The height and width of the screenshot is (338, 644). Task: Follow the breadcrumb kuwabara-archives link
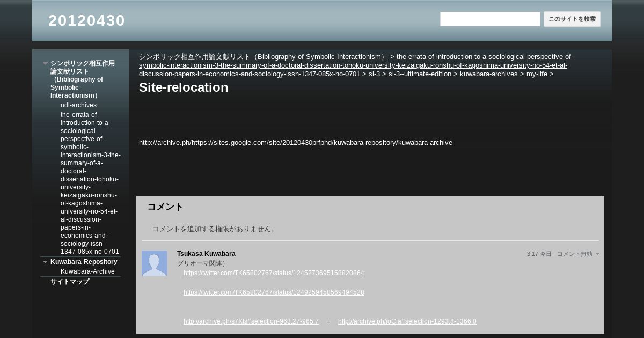(489, 74)
